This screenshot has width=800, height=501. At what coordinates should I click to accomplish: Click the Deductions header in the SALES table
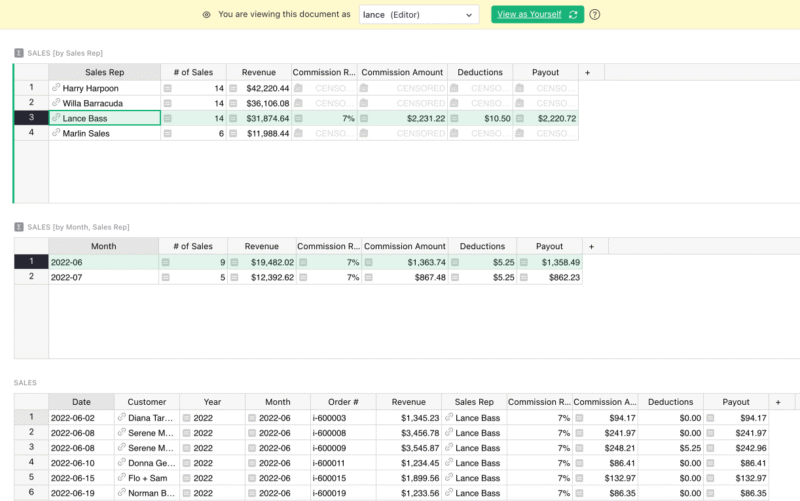tap(670, 402)
